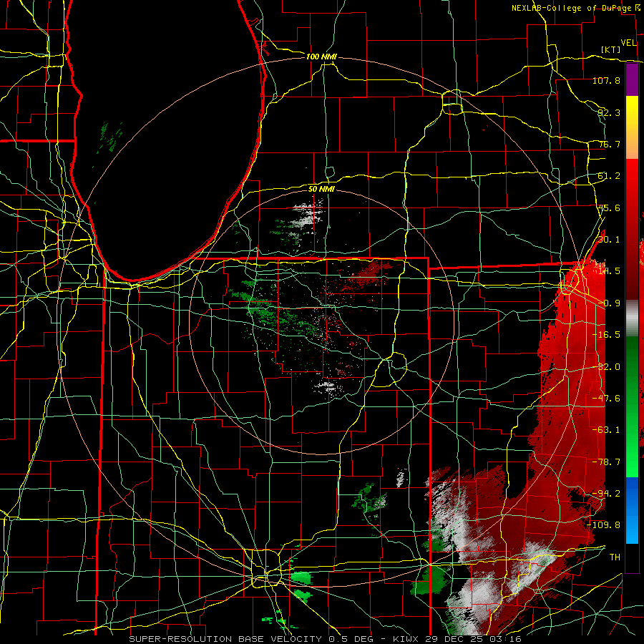Viewport: 644px width, 644px height.
Task: Select the 92.3 velocity scale value
Action: [609, 112]
